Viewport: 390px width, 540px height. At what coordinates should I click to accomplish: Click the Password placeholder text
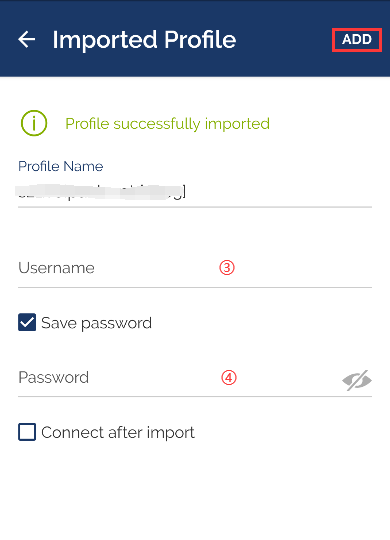click(53, 377)
